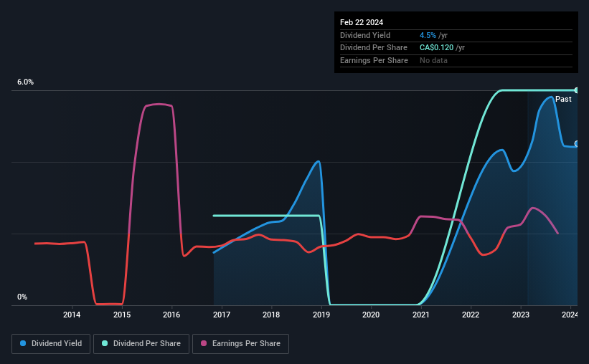Click the 2021 x-axis label

421,315
